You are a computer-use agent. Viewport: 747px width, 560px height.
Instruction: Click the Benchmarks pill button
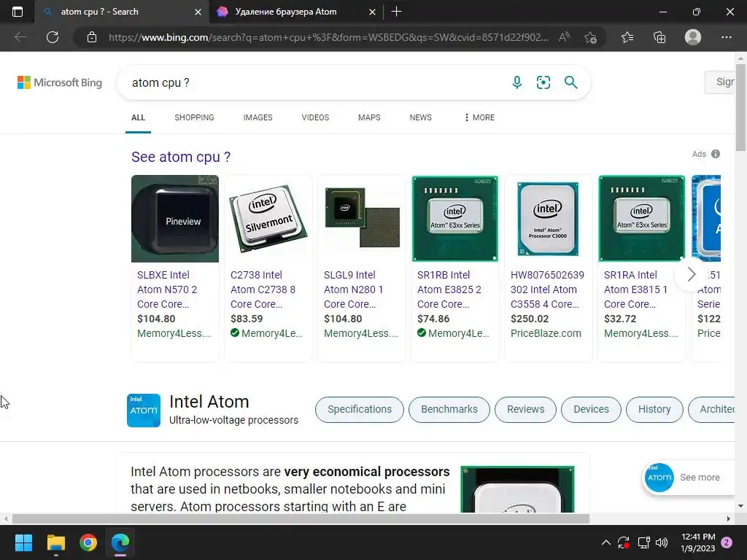pos(449,410)
